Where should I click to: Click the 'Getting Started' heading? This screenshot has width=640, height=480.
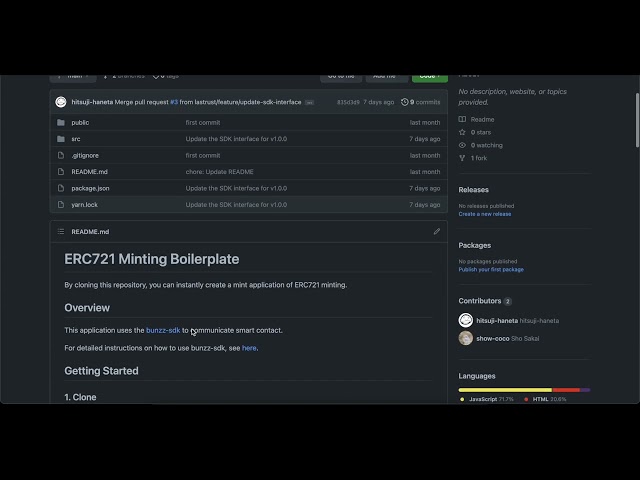pos(101,371)
